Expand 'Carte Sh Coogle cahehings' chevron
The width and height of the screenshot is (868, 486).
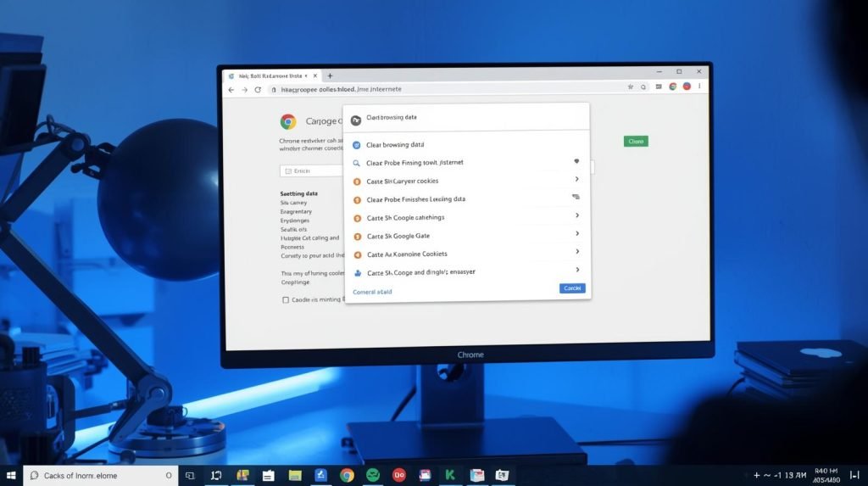[x=576, y=215]
